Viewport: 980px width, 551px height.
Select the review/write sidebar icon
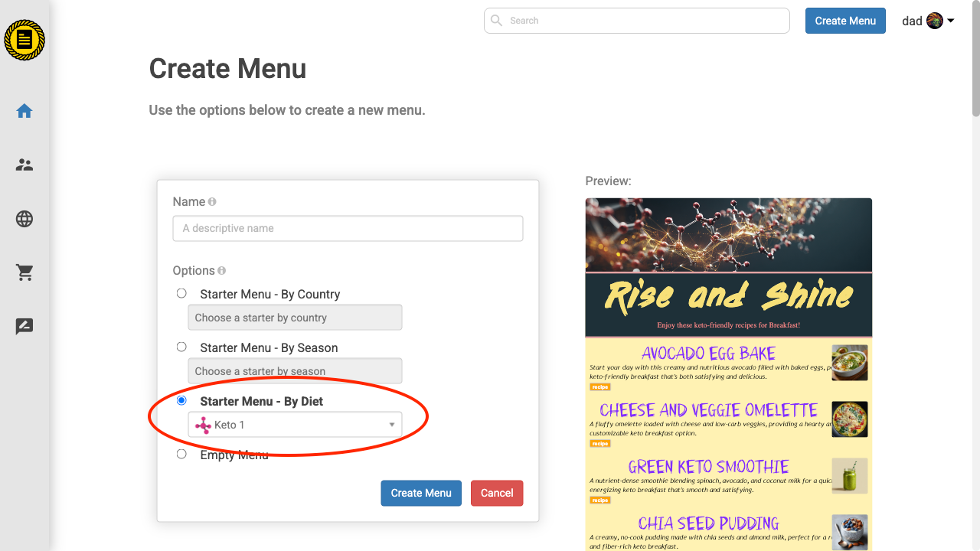[24, 326]
